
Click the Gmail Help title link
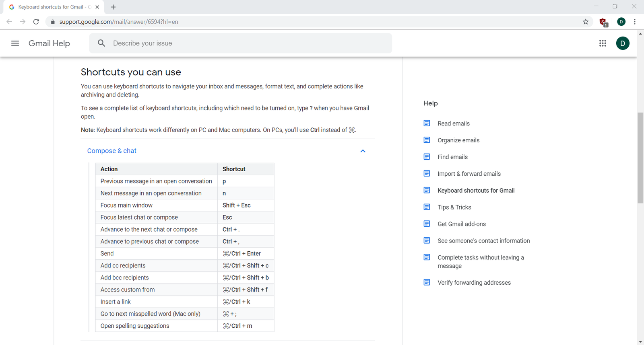49,43
